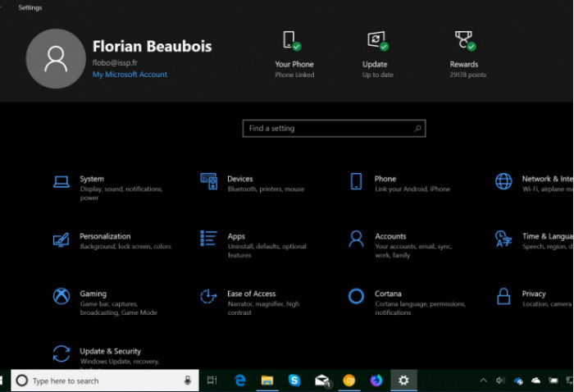Viewport: 574px width, 392px height.
Task: Click the search magnifier in Find a setting
Action: [417, 129]
